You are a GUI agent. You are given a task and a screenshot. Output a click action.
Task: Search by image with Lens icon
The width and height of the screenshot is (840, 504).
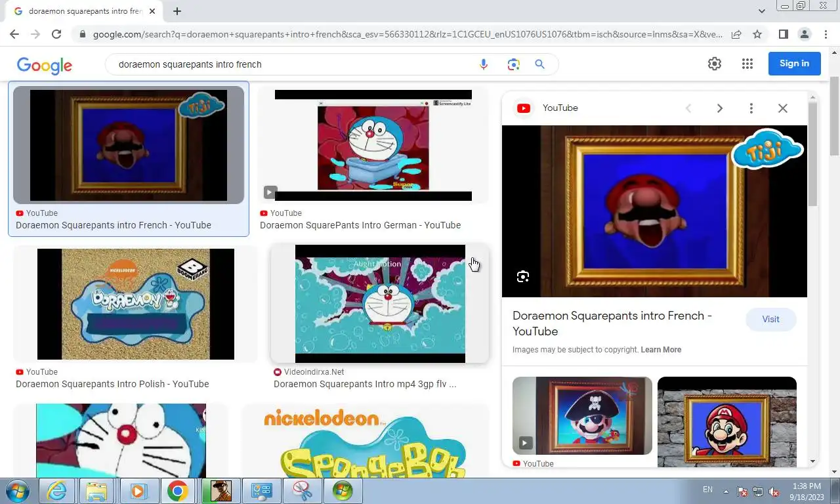[x=513, y=64]
